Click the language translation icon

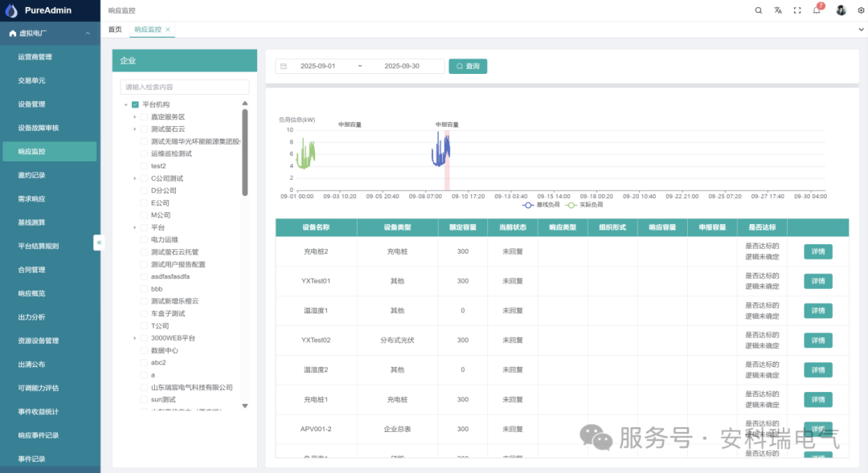pyautogui.click(x=778, y=10)
